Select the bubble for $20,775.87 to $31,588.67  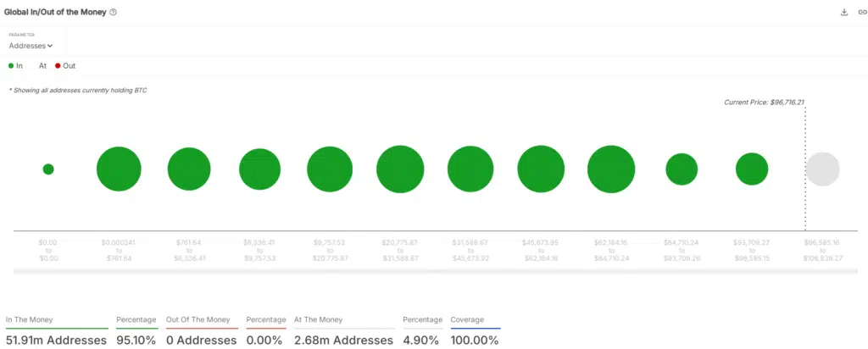point(400,169)
